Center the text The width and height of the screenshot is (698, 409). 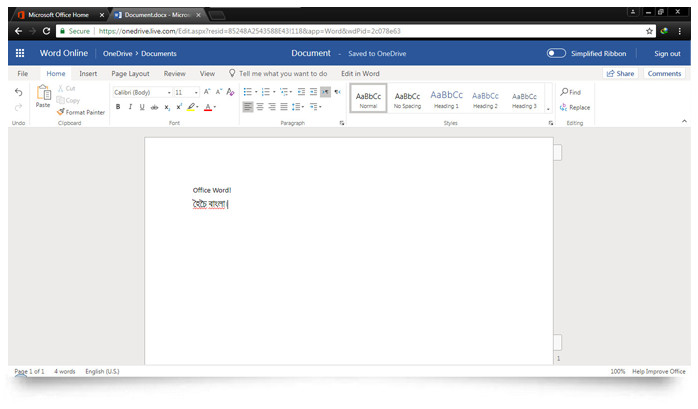pyautogui.click(x=260, y=107)
